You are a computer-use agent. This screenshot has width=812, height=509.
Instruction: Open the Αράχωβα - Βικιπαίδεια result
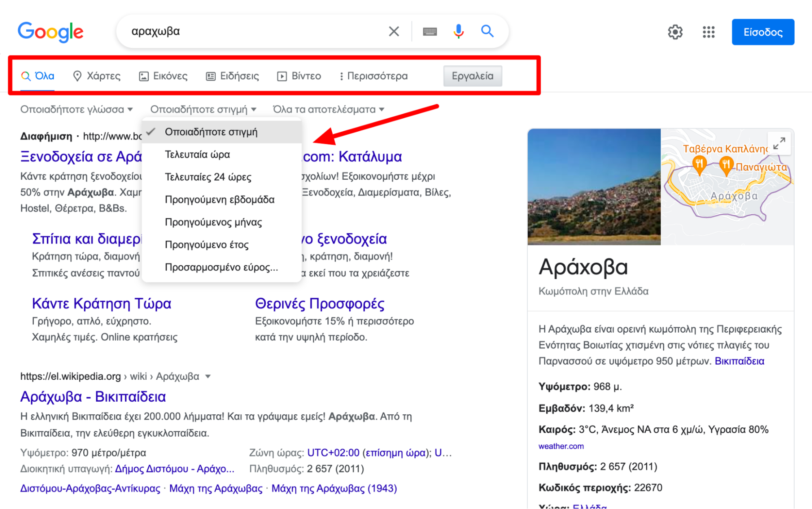tap(93, 396)
